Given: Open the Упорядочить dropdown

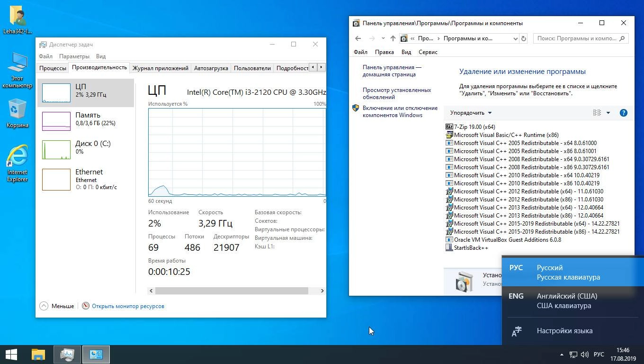Looking at the screenshot, I should coord(471,113).
